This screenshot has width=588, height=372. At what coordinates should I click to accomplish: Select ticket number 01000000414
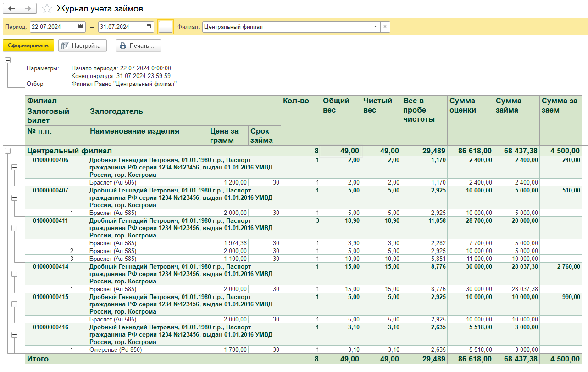pyautogui.click(x=50, y=266)
